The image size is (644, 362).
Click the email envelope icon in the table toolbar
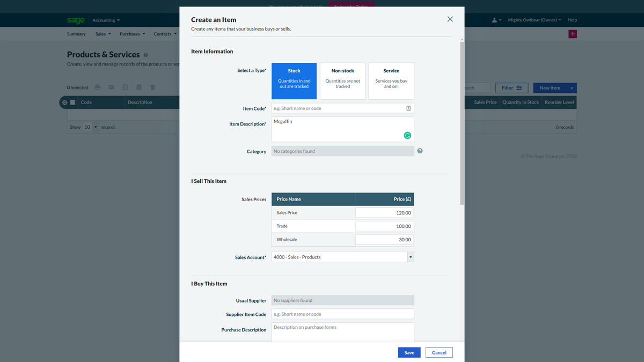111,87
